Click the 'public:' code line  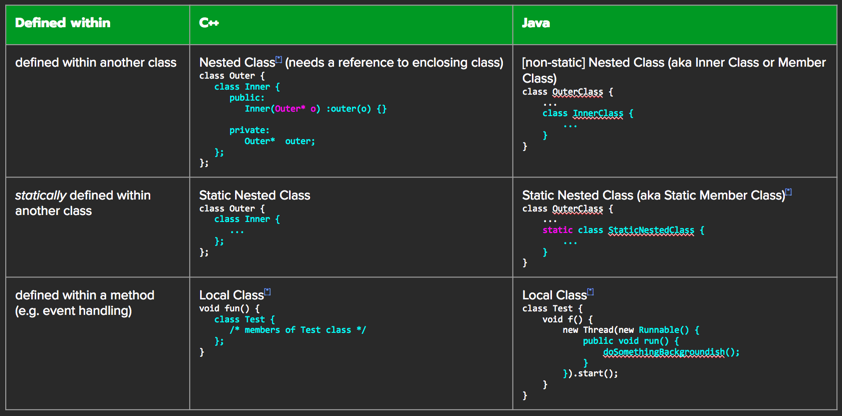247,98
